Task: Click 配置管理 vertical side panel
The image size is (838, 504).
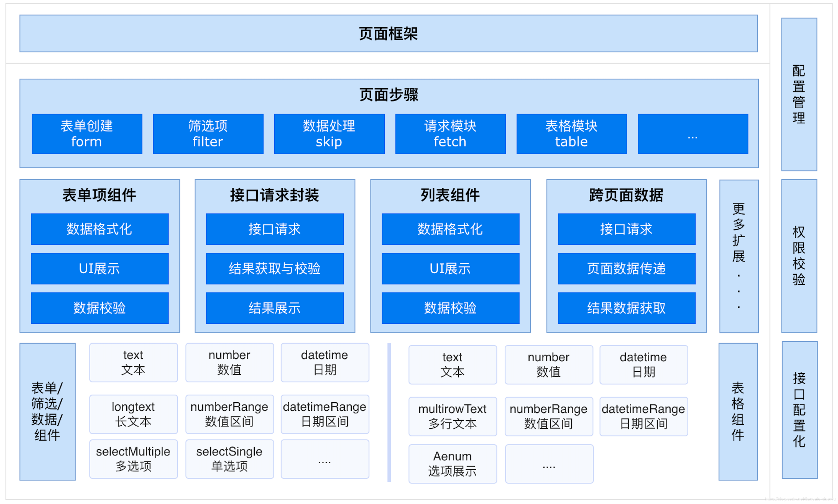Action: (x=799, y=94)
